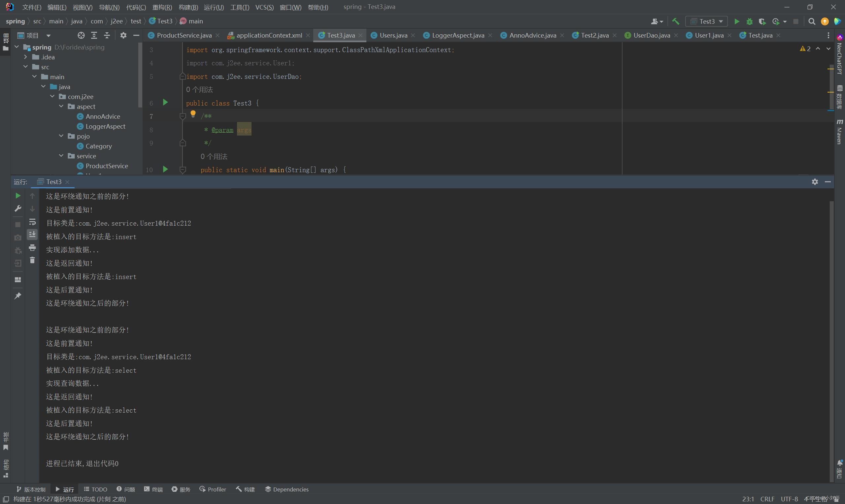Open the Maven tool window on right
Viewport: 845px width, 504px height.
point(839,132)
